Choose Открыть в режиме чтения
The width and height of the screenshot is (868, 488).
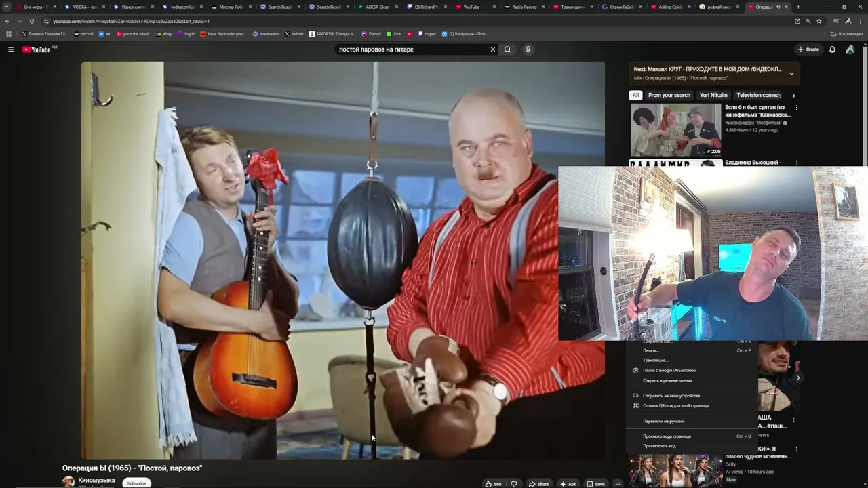tap(692, 380)
